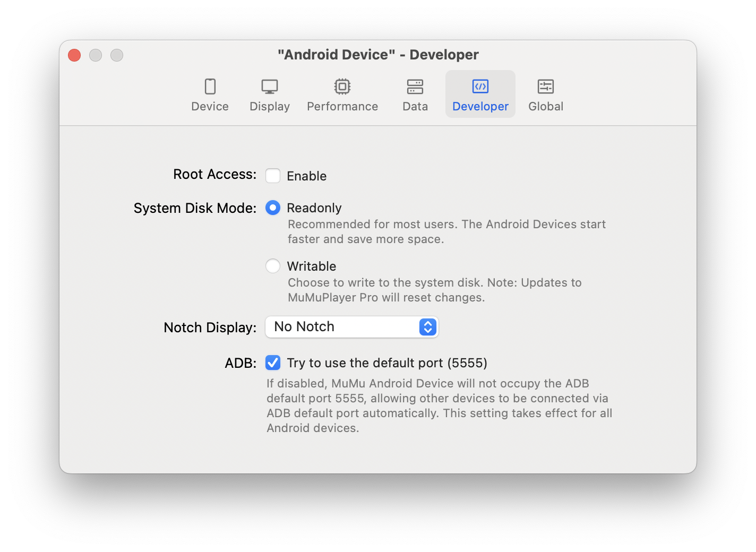Click the Global sliders icon
Image resolution: width=756 pixels, height=552 pixels.
tap(546, 87)
